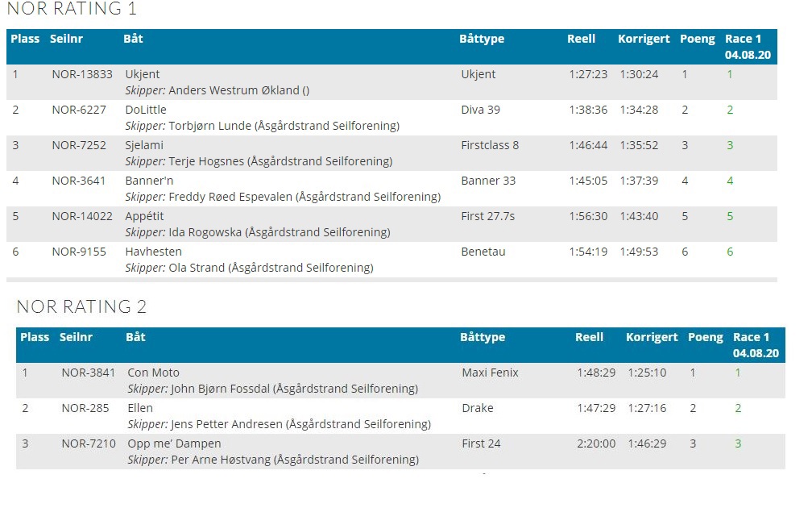Click the green Race 1 result for Havhesten

click(x=730, y=252)
